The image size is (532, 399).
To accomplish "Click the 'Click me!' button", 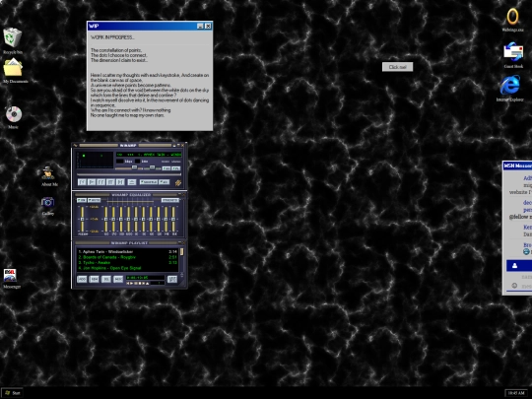I will (x=398, y=67).
